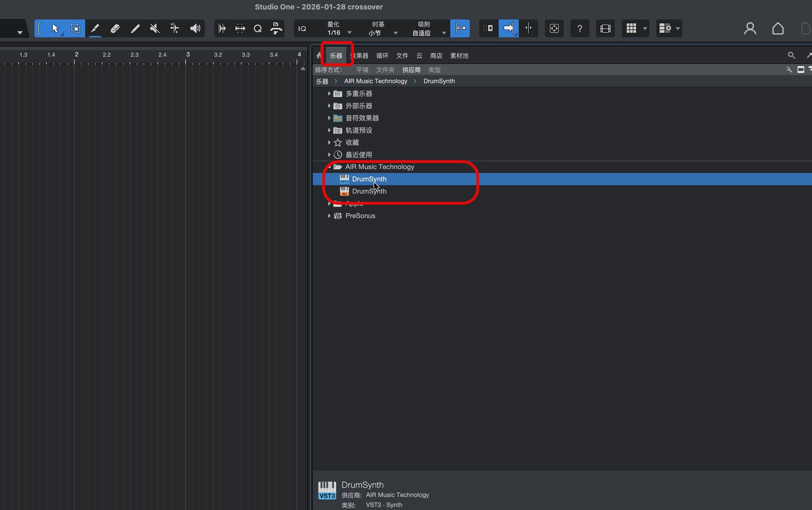This screenshot has width=812, height=510.
Task: Select the Arrow tool
Action: [x=55, y=28]
